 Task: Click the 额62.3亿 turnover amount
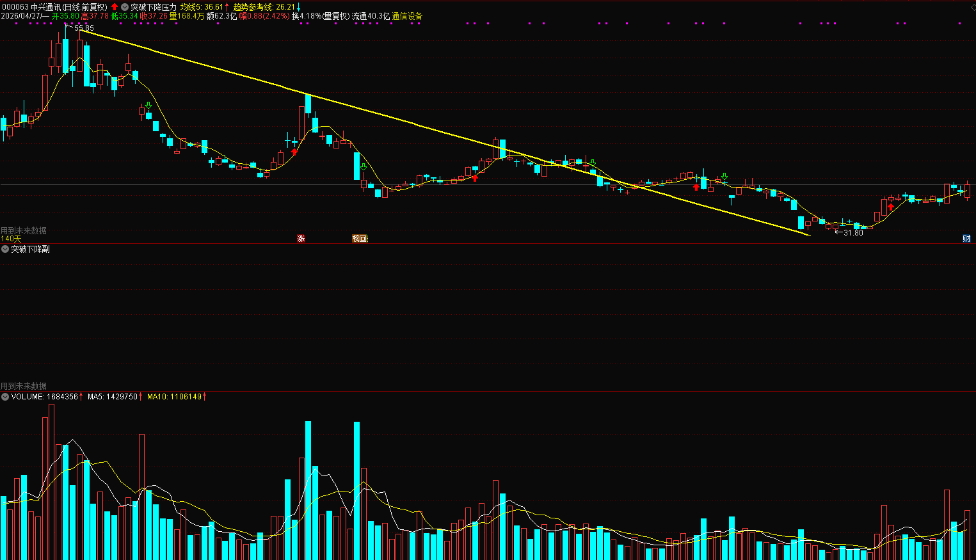[221, 16]
